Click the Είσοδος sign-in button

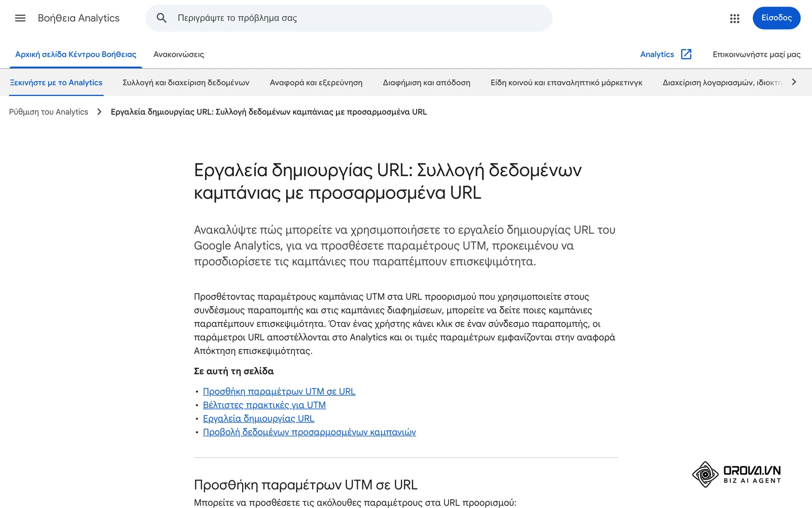pos(776,18)
